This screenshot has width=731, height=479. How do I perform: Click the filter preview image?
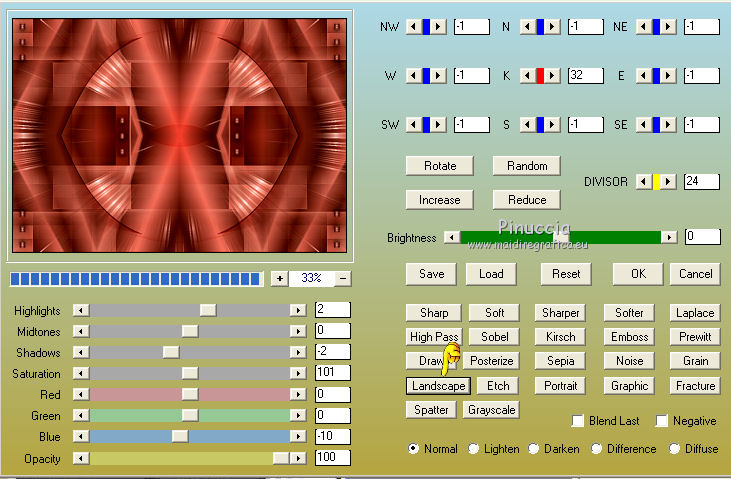[x=179, y=135]
